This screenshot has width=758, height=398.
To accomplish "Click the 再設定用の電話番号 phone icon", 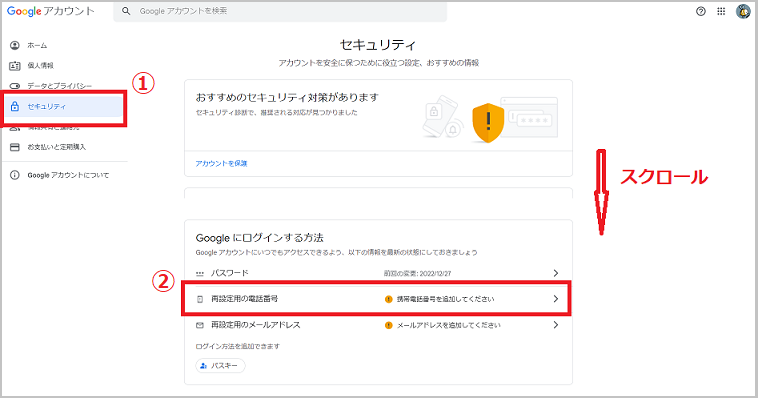I will [x=200, y=299].
